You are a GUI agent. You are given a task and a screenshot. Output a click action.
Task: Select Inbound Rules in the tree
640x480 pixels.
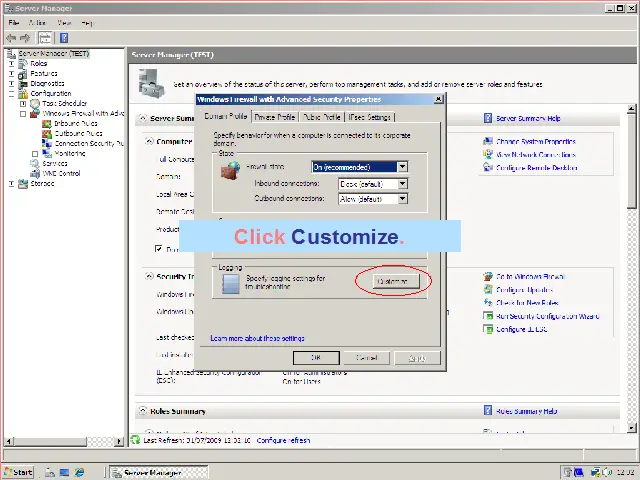pos(76,123)
